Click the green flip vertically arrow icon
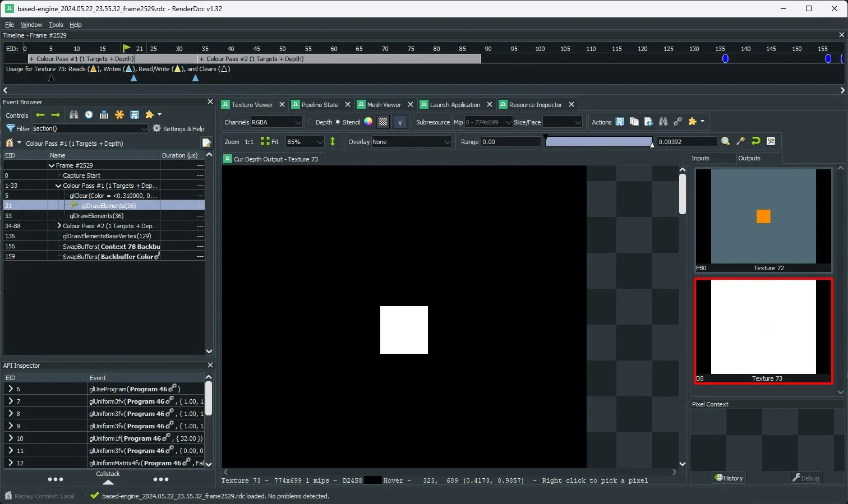848x504 pixels. 333,141
